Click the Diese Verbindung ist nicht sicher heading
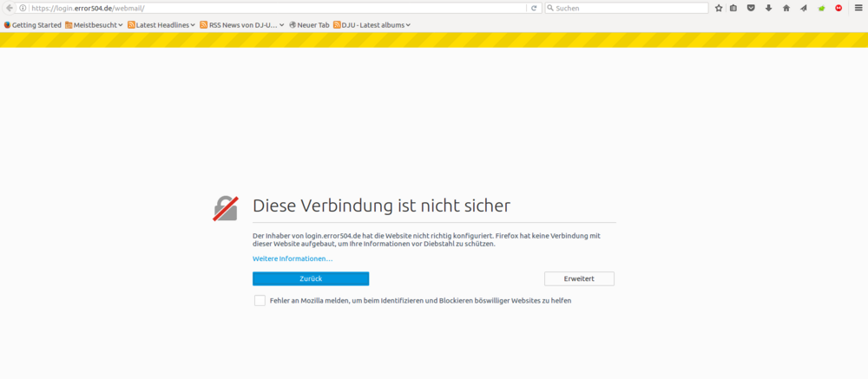Image resolution: width=868 pixels, height=379 pixels. pyautogui.click(x=381, y=206)
